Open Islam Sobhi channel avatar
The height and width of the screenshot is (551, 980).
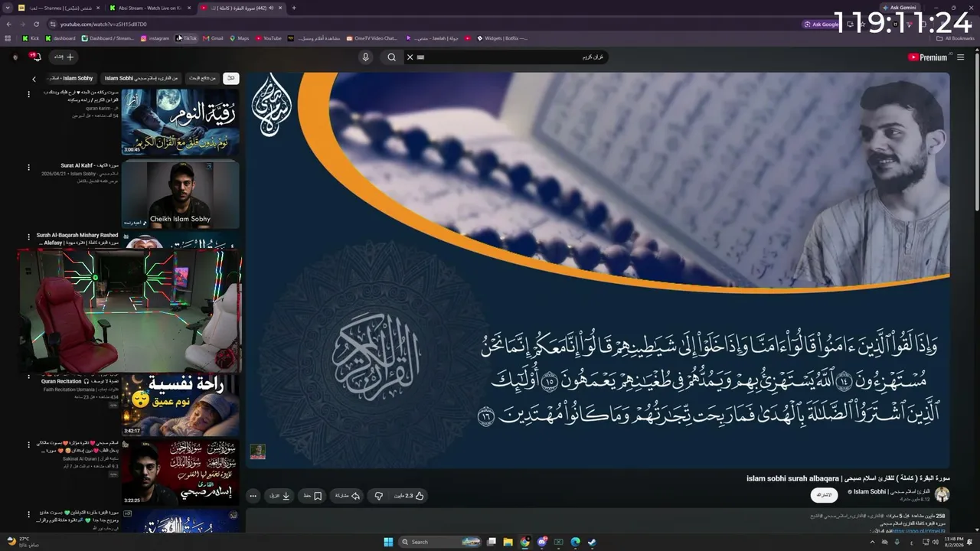tap(942, 495)
